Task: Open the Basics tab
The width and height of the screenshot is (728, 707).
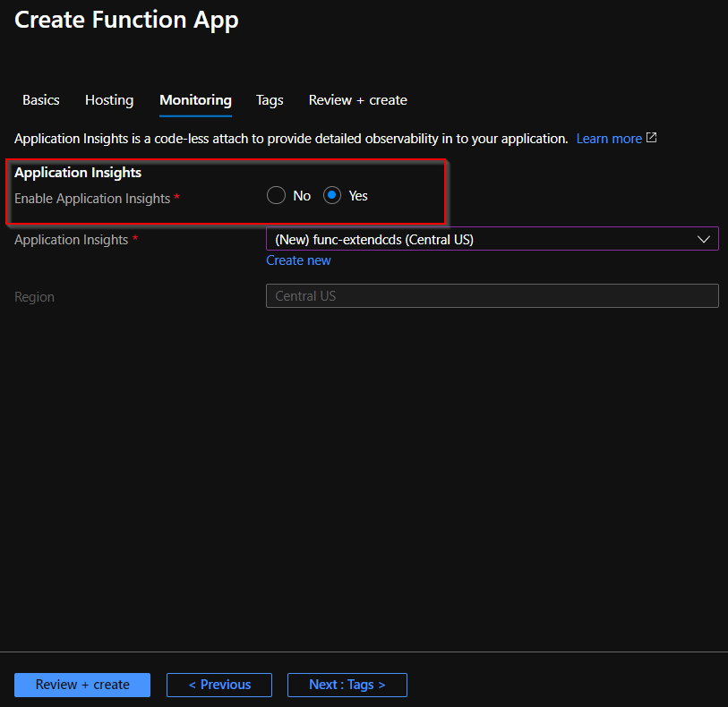Action: click(41, 100)
